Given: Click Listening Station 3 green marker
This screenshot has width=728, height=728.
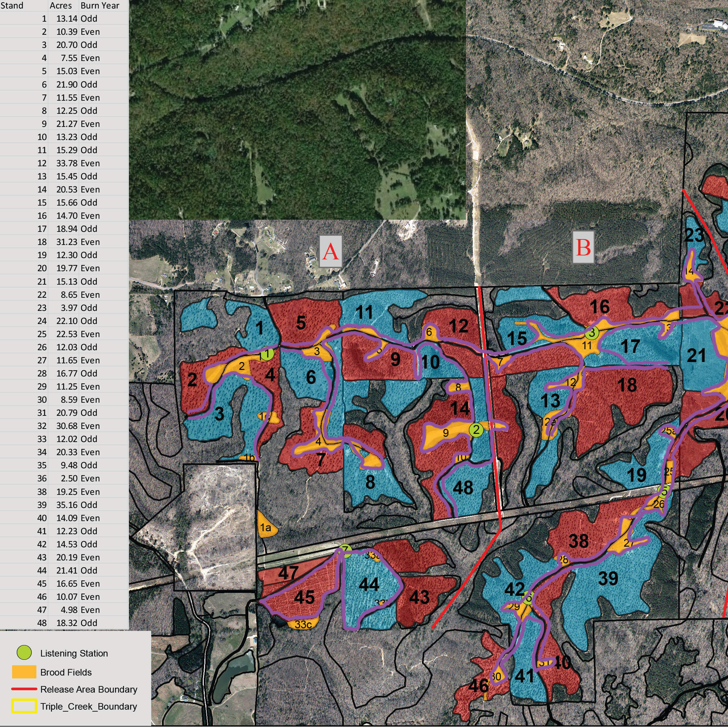Looking at the screenshot, I should 592,333.
